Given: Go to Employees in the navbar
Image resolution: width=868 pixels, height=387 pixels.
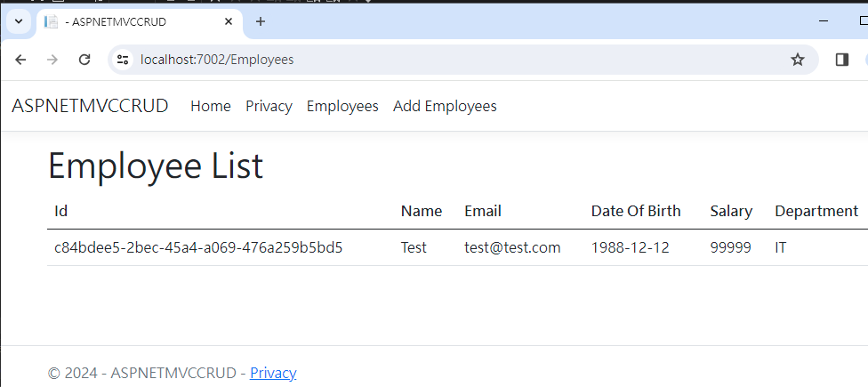Looking at the screenshot, I should tap(342, 106).
